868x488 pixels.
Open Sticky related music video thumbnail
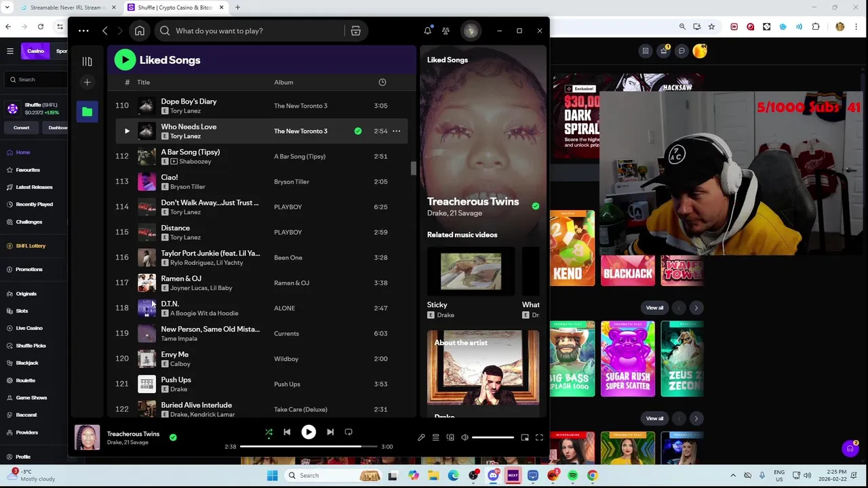point(471,272)
